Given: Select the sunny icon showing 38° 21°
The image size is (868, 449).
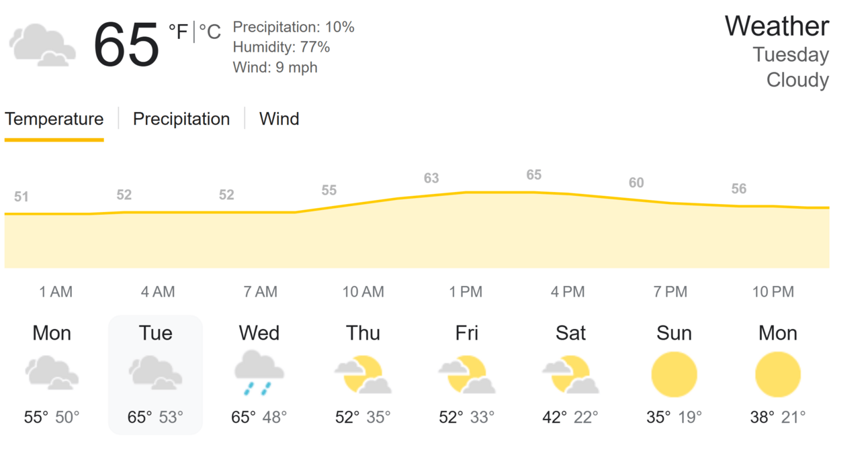Looking at the screenshot, I should tap(778, 375).
